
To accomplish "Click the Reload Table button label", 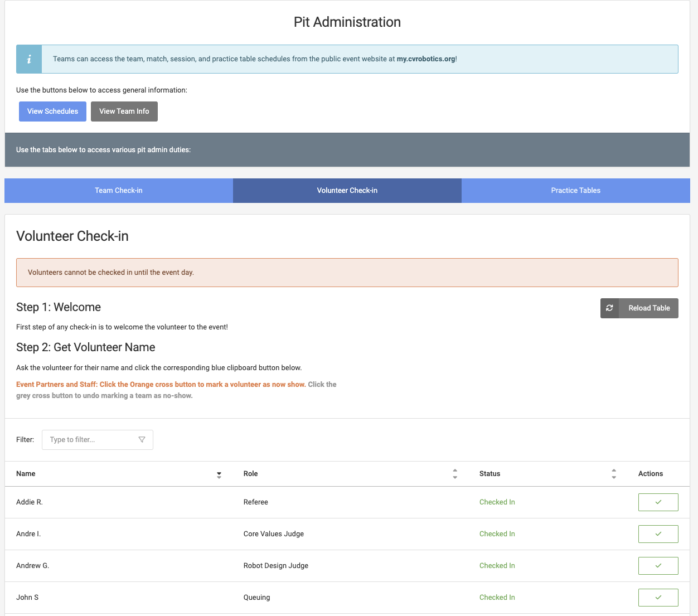I will tap(649, 308).
